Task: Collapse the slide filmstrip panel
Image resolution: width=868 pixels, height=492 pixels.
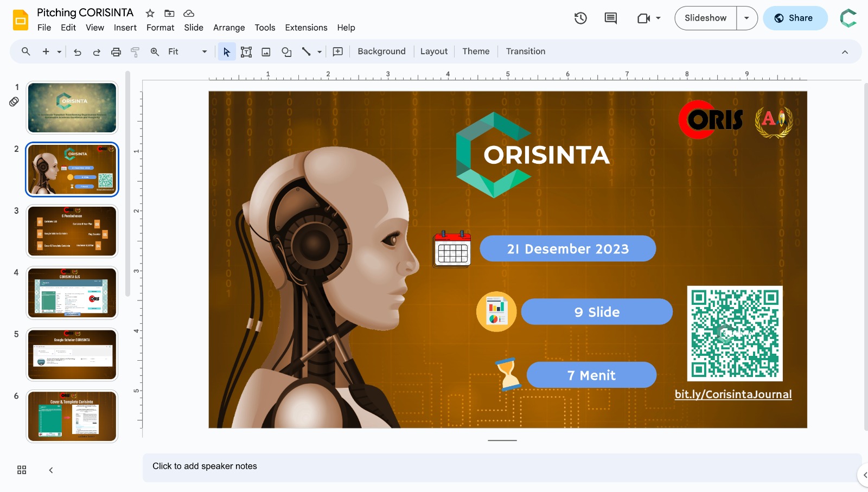Action: click(x=51, y=470)
